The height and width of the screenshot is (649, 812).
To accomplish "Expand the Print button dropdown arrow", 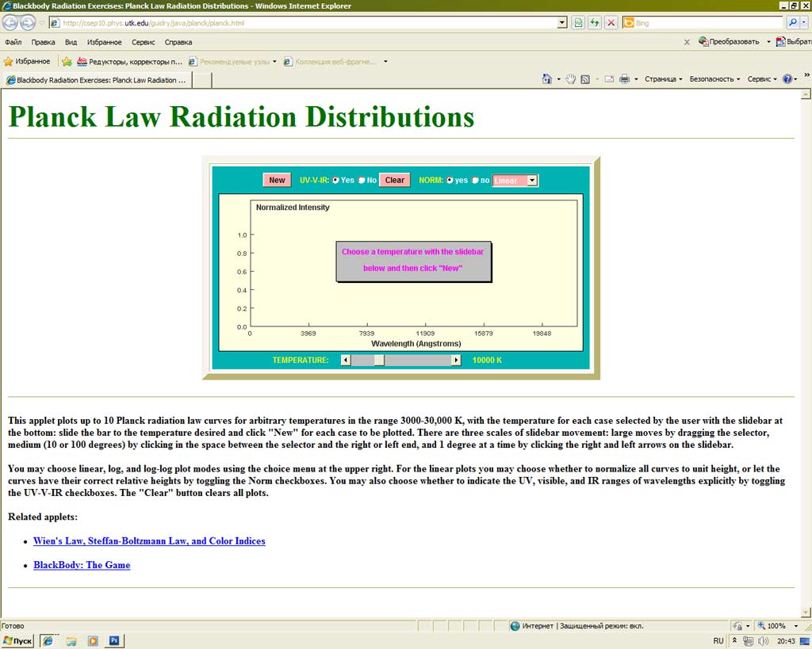I will (x=636, y=79).
